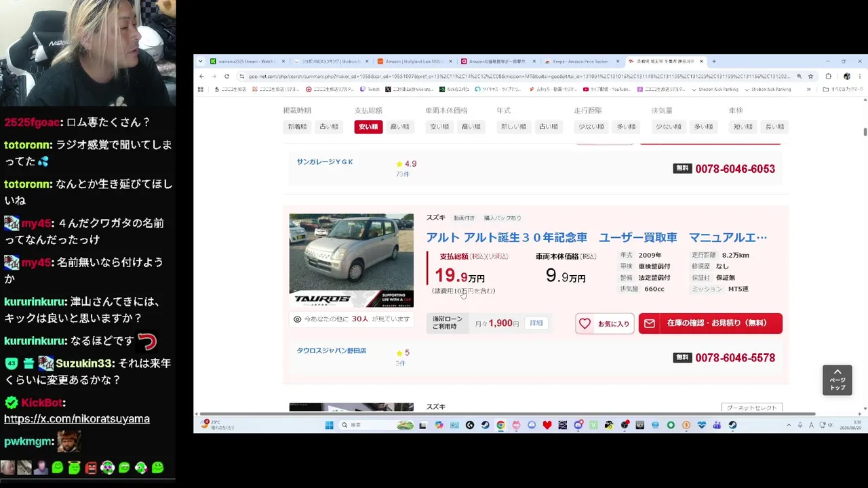The width and height of the screenshot is (868, 488).
Task: Sort displacement by 多い順
Action: (x=703, y=127)
